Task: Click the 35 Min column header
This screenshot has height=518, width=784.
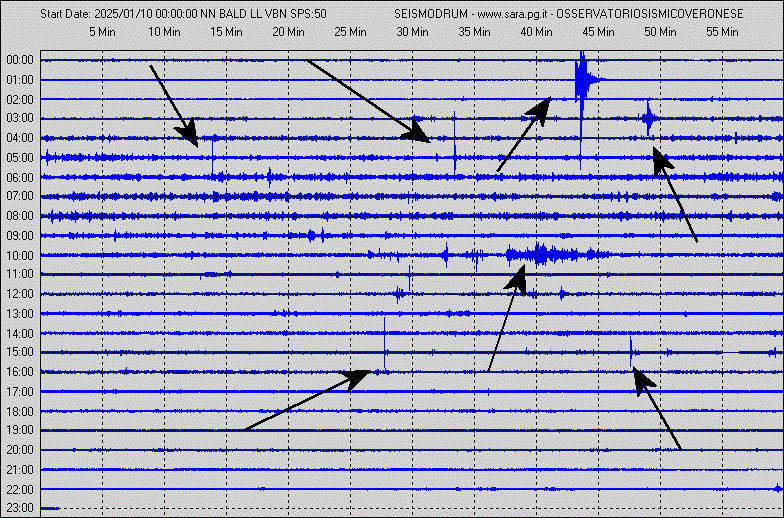Action: [474, 32]
